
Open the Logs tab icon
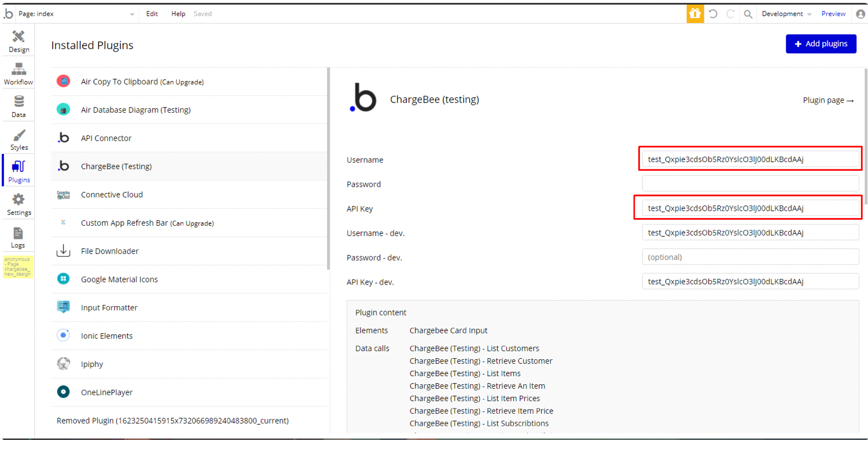(x=19, y=233)
